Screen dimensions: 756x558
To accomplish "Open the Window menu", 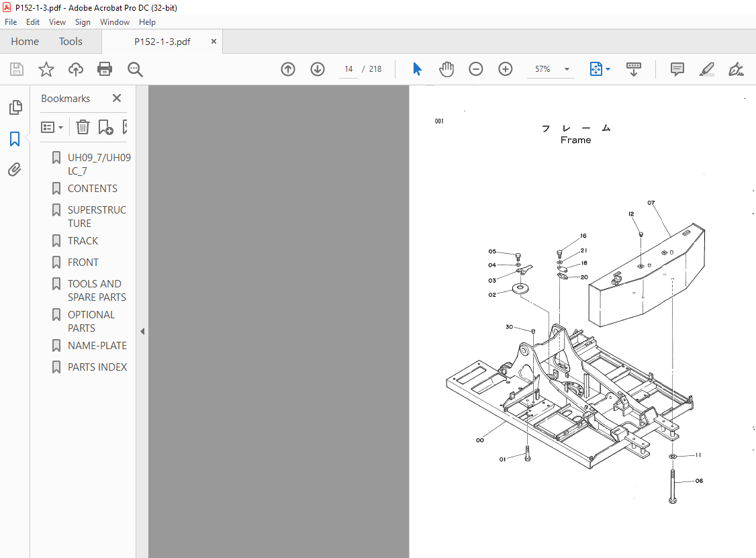I will point(114,21).
